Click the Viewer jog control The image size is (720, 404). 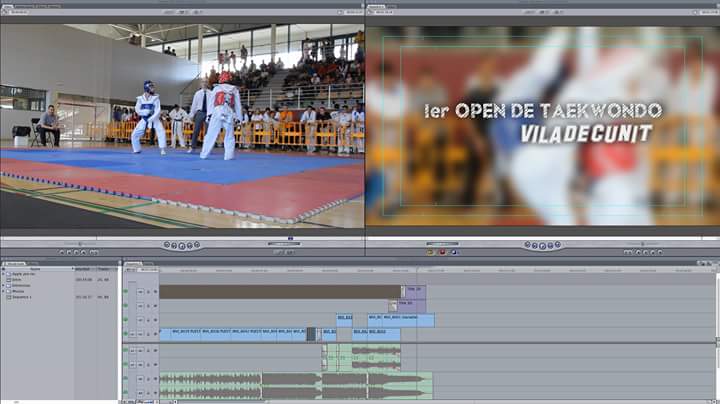coord(284,244)
